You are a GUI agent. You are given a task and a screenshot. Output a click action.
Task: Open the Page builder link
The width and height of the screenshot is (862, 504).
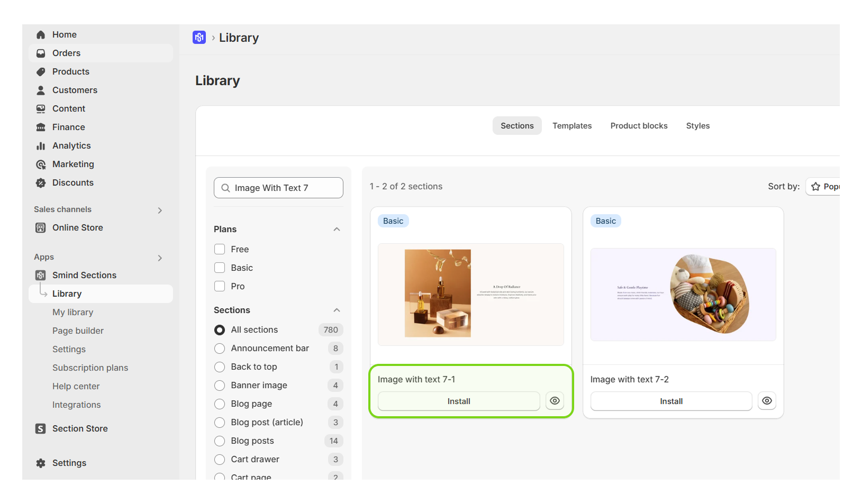[x=78, y=331]
